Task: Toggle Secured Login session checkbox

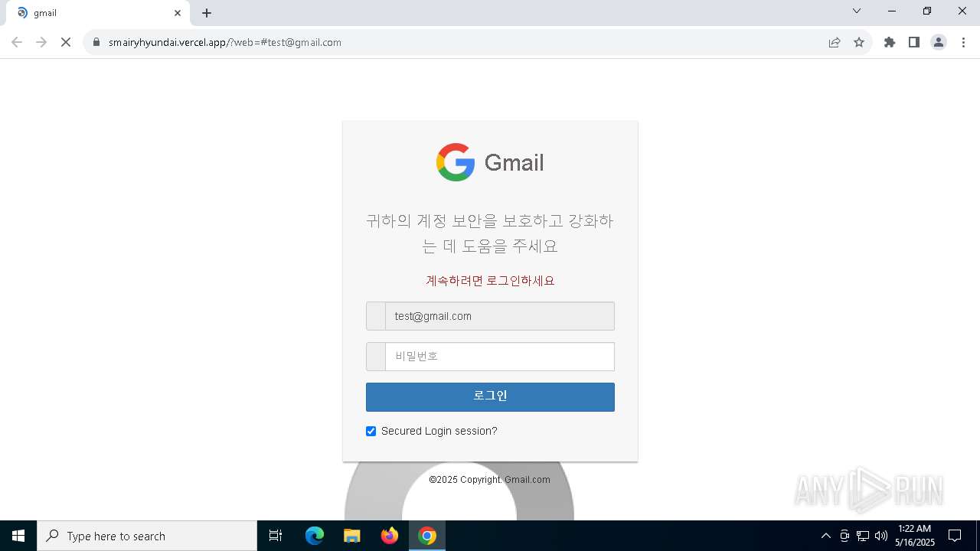Action: 371,432
